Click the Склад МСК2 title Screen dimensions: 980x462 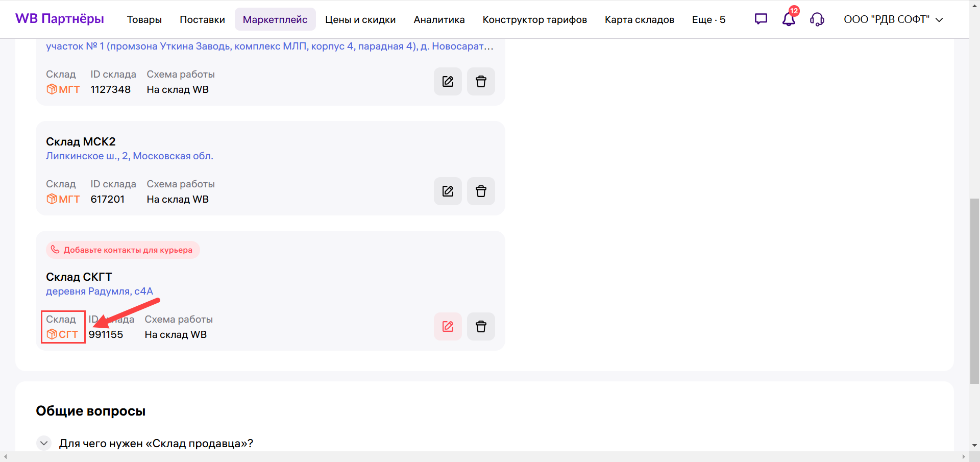click(81, 141)
